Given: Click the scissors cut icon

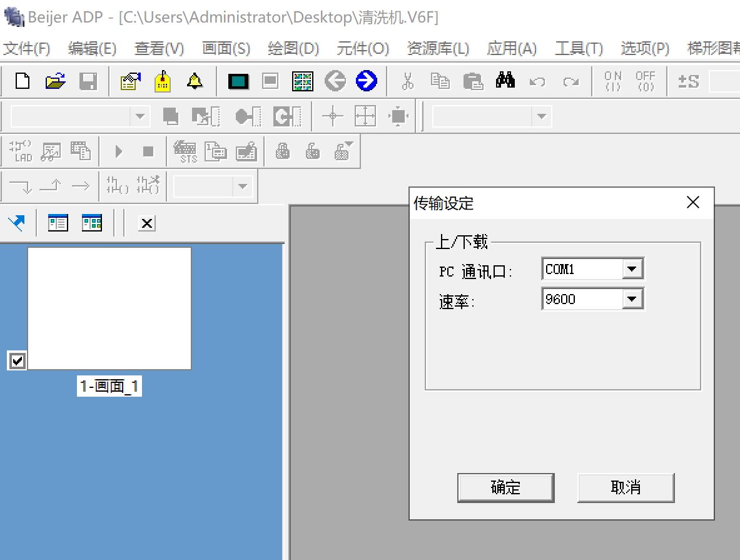Looking at the screenshot, I should pyautogui.click(x=408, y=81).
